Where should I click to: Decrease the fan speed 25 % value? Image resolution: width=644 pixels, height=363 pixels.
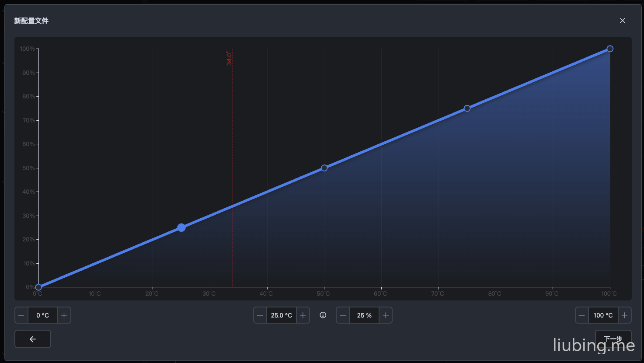pos(343,315)
